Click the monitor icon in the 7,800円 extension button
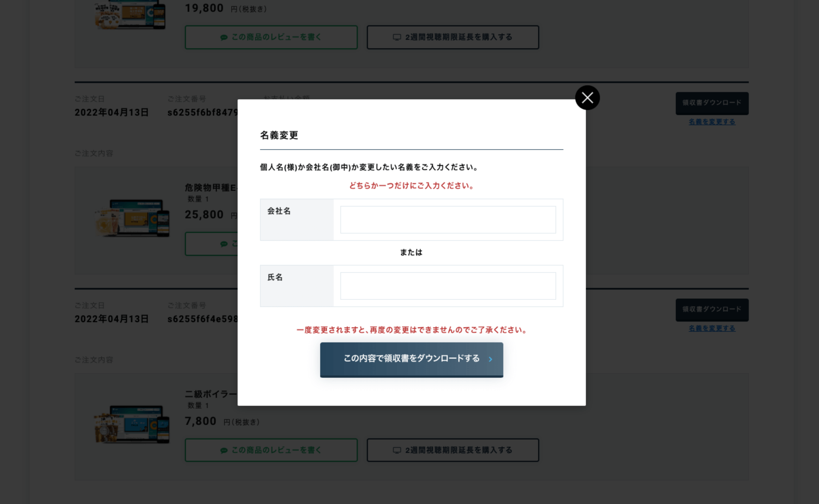 (x=397, y=450)
